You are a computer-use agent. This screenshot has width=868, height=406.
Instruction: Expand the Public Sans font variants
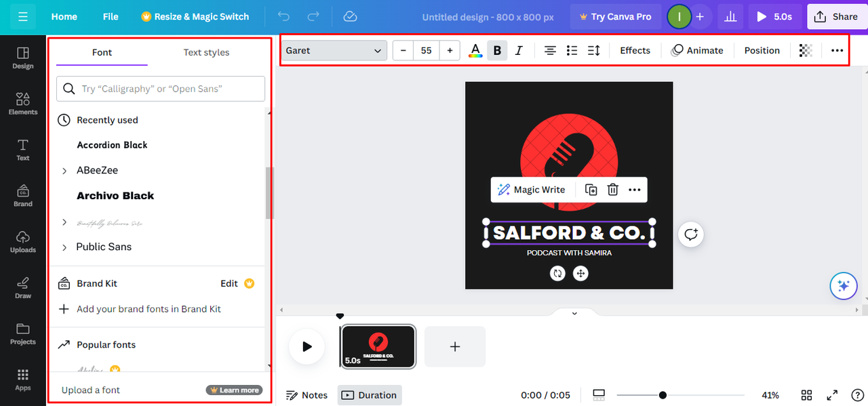(x=64, y=247)
